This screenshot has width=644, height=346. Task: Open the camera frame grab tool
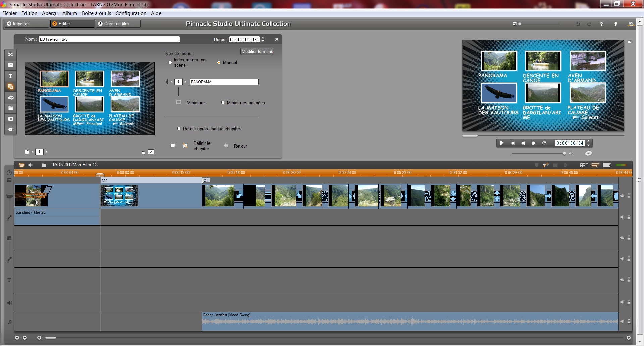(x=10, y=98)
